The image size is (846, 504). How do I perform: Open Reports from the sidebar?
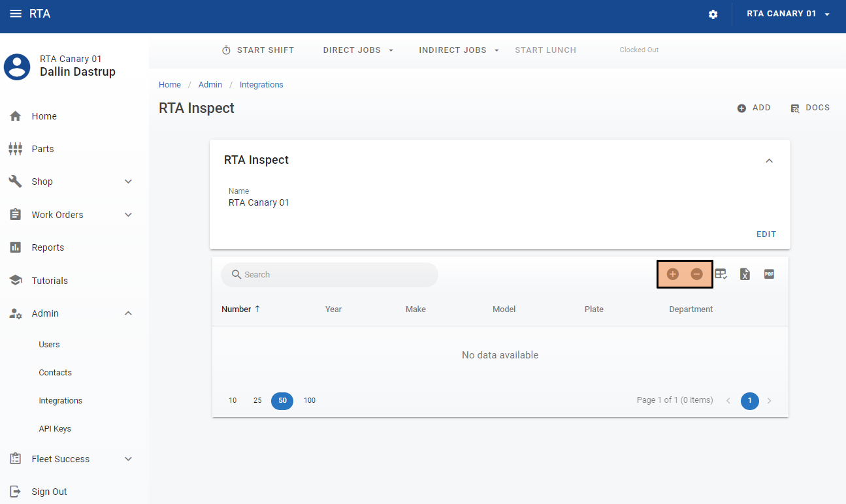(48, 247)
